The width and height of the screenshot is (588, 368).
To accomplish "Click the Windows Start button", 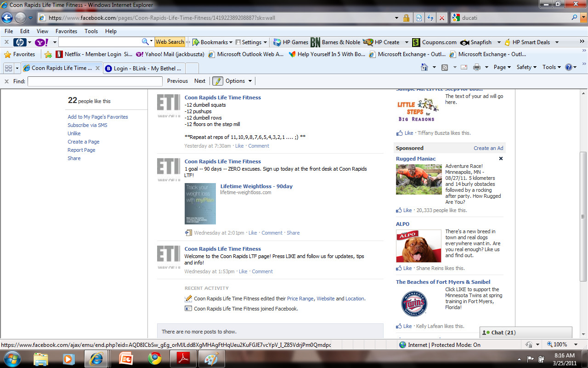I will 11,358.
